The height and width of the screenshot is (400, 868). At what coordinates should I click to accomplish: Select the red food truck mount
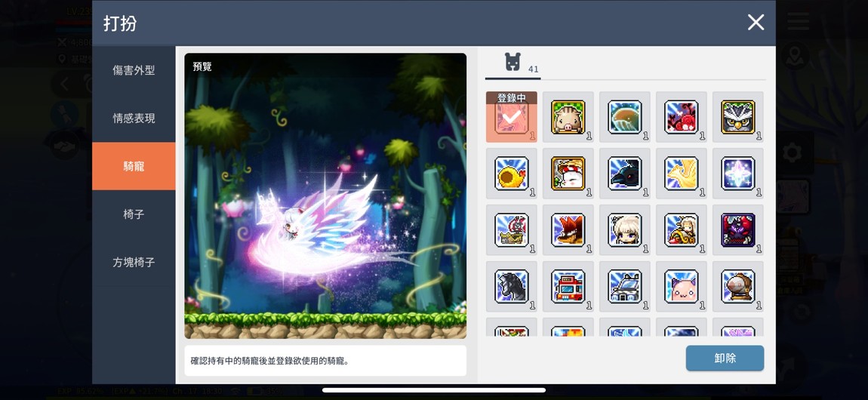coord(568,287)
